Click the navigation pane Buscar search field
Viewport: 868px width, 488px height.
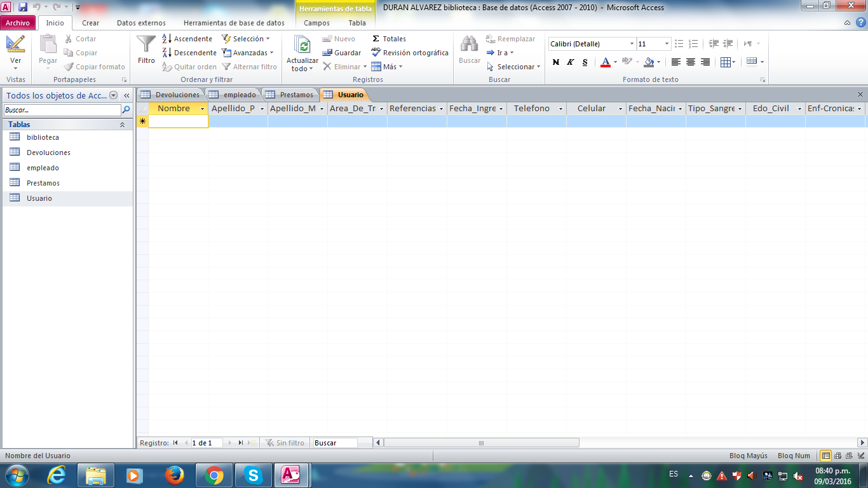[x=62, y=110]
